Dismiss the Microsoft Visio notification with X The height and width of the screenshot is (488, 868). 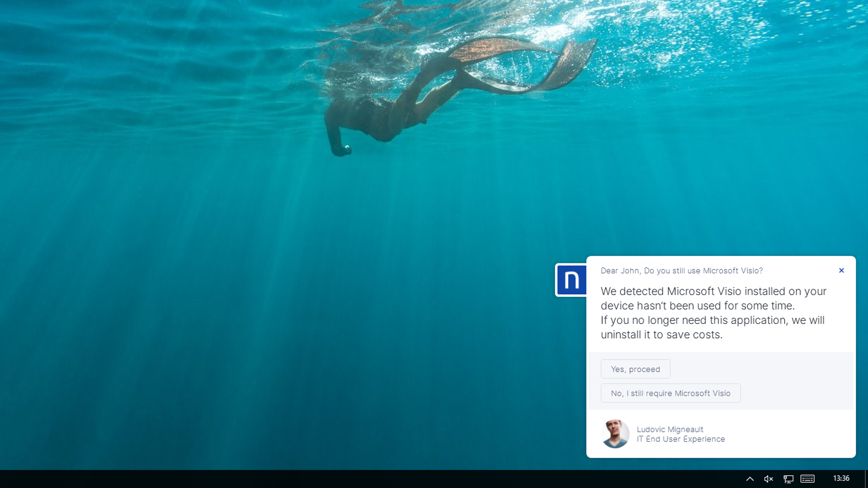tap(841, 270)
